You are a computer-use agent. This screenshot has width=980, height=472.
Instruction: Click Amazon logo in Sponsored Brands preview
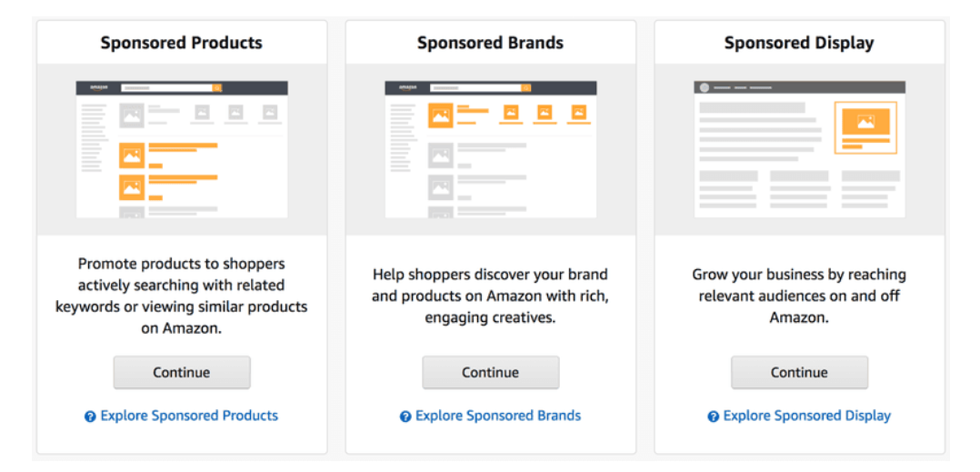(407, 88)
